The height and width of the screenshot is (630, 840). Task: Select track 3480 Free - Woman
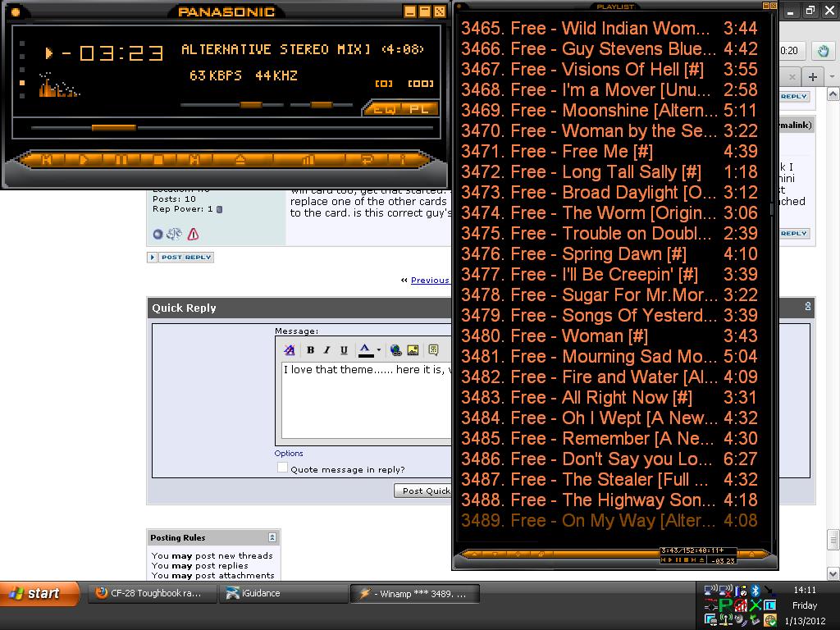click(x=609, y=336)
